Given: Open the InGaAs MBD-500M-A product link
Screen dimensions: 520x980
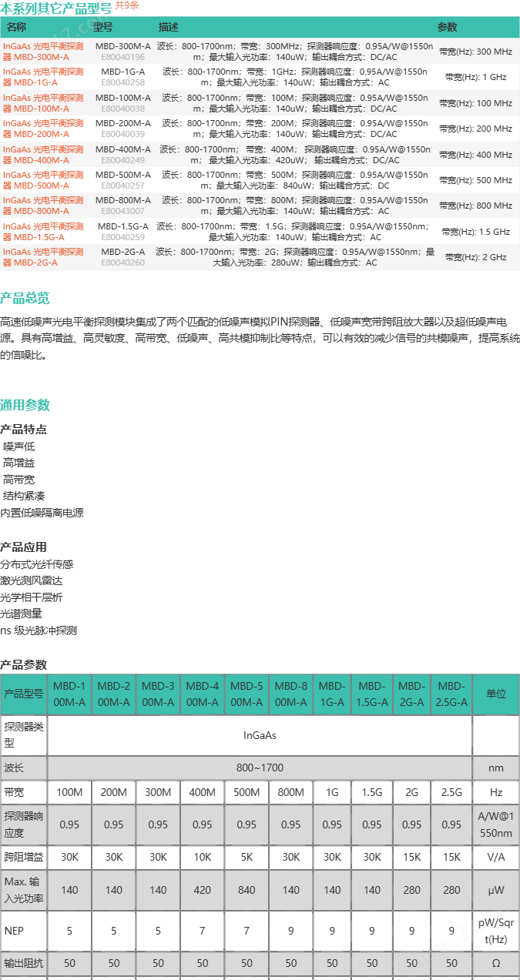Looking at the screenshot, I should (43, 180).
